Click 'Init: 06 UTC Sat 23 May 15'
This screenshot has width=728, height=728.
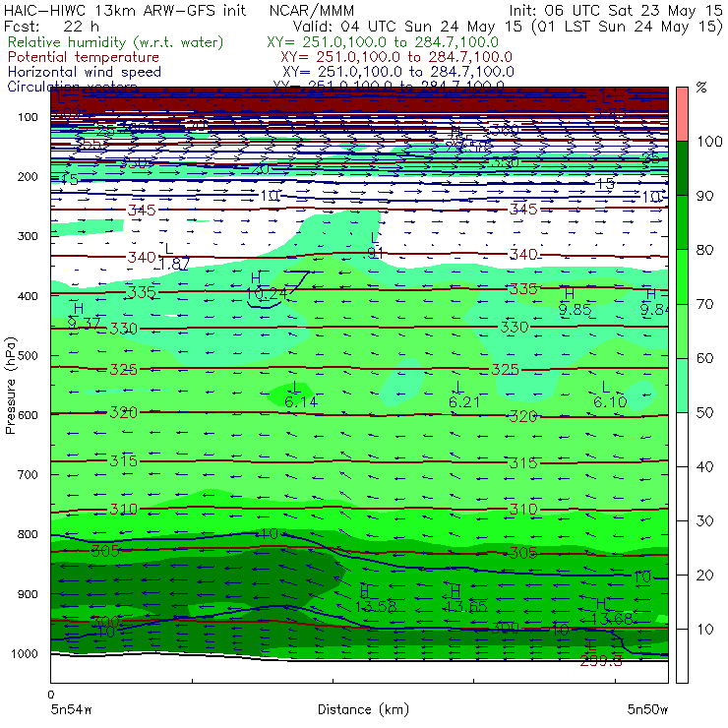pos(616,10)
